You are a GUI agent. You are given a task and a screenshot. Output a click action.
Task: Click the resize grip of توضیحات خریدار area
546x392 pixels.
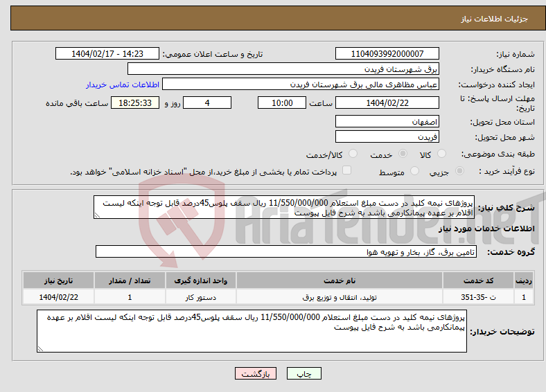[x=40, y=349]
